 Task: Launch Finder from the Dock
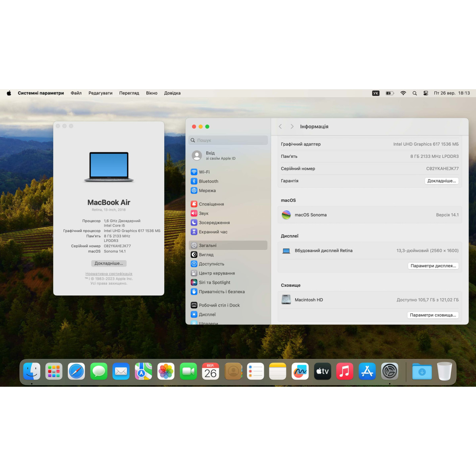coord(32,371)
